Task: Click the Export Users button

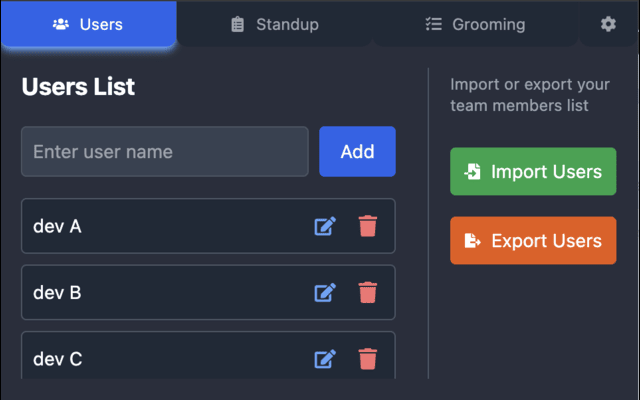Action: point(533,241)
